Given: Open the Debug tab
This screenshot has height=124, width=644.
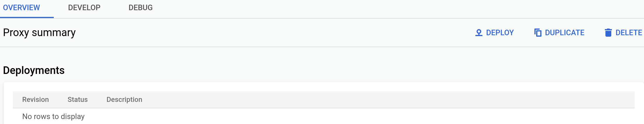Looking at the screenshot, I should 141,8.
